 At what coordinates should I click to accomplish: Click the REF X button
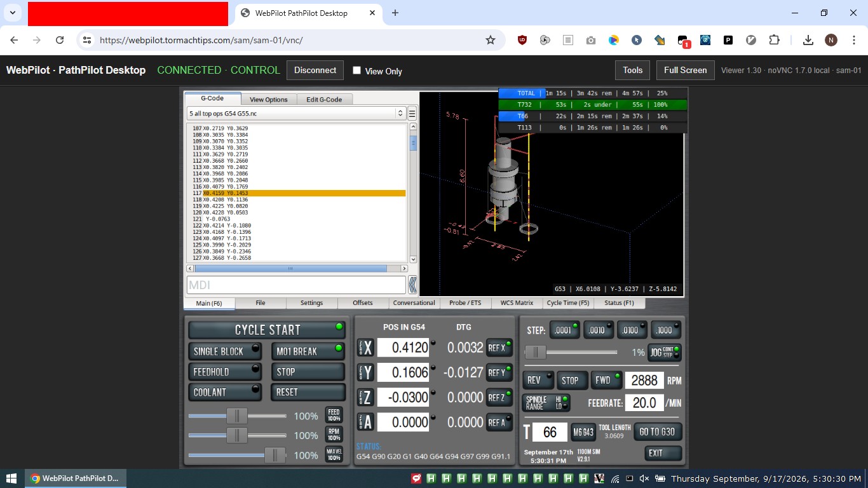(499, 348)
